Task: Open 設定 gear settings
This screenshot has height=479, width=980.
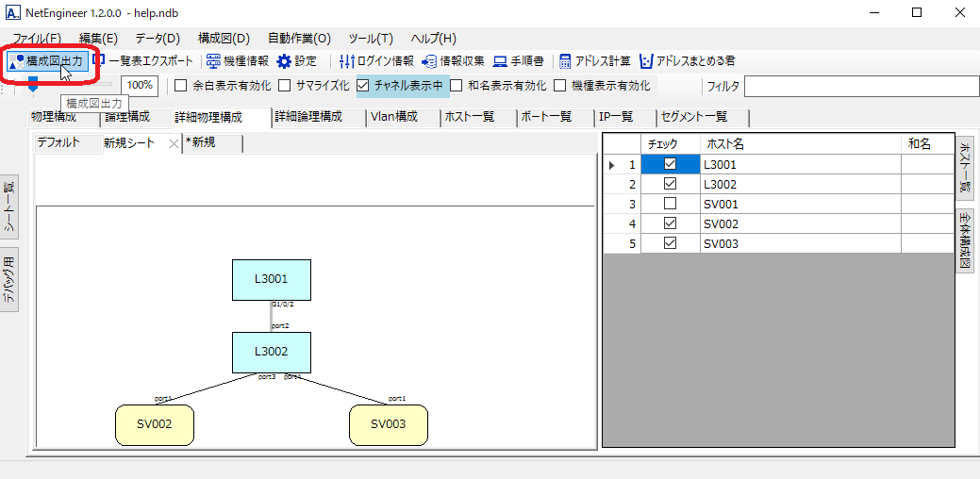Action: click(297, 61)
